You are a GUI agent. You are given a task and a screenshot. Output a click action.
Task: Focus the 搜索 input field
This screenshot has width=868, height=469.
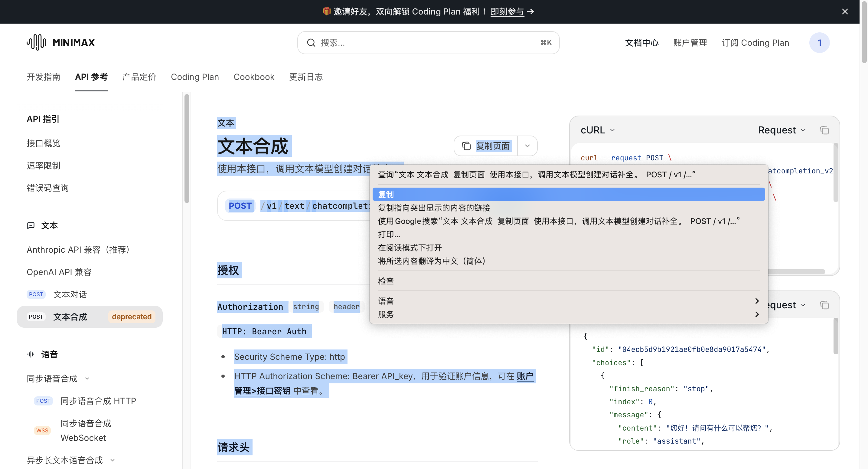point(428,43)
